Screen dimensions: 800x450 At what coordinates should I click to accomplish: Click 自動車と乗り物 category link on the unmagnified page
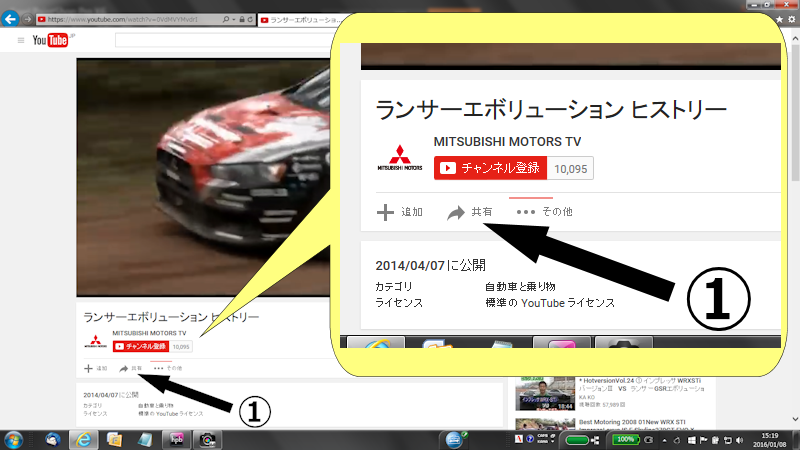pos(156,406)
